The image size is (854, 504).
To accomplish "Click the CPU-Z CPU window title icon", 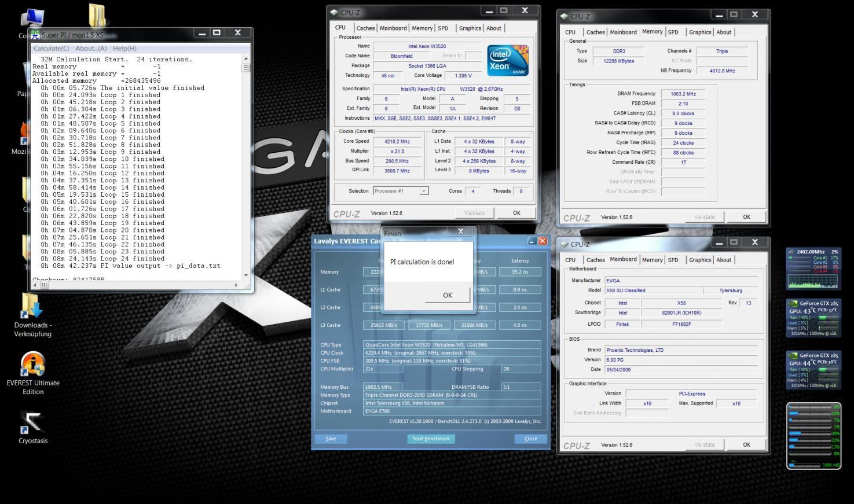I will (334, 12).
